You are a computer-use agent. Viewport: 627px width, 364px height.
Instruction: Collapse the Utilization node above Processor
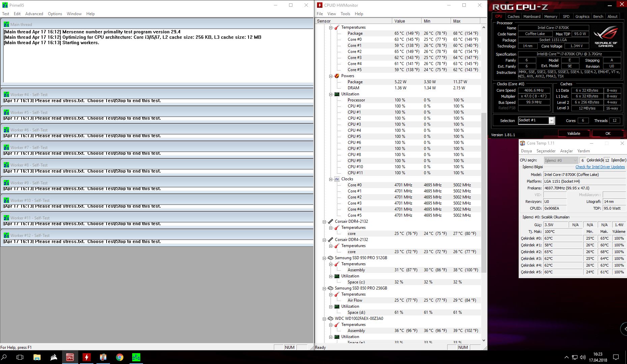tap(331, 94)
